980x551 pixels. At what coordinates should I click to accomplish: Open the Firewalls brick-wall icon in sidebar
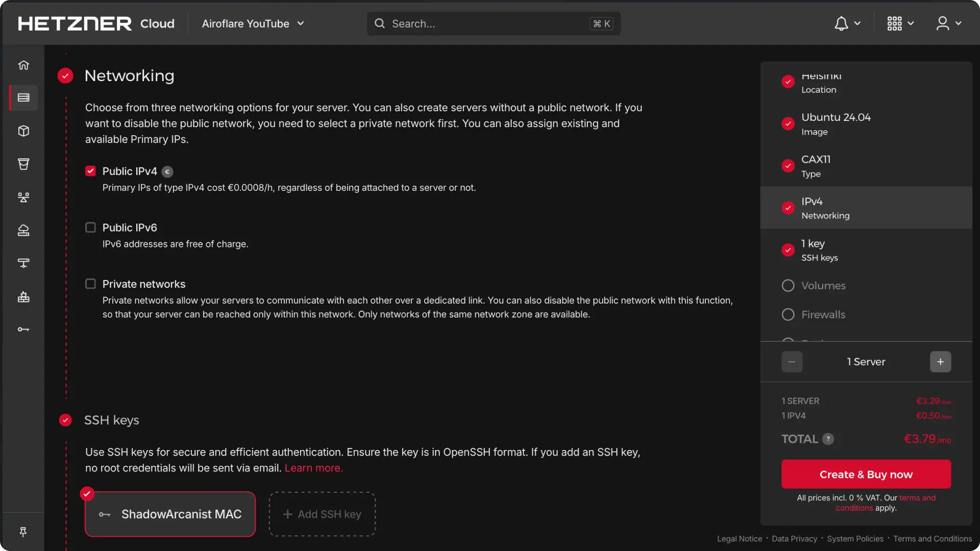click(23, 297)
